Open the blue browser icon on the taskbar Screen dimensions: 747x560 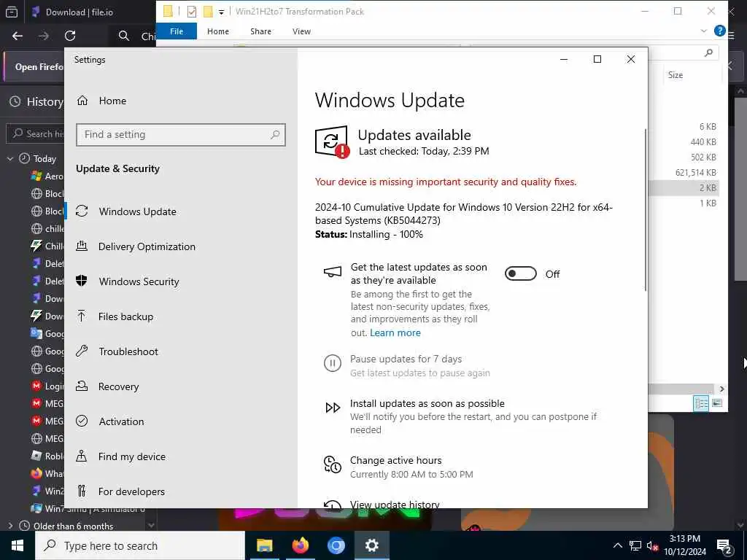coord(336,545)
